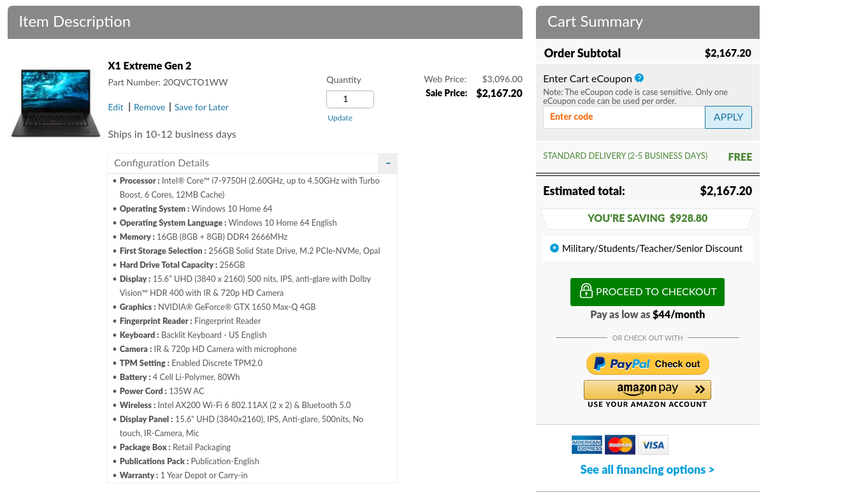Screen dimensions: 868x498
Task: Click the Enter code eCoupon field
Action: 623,117
